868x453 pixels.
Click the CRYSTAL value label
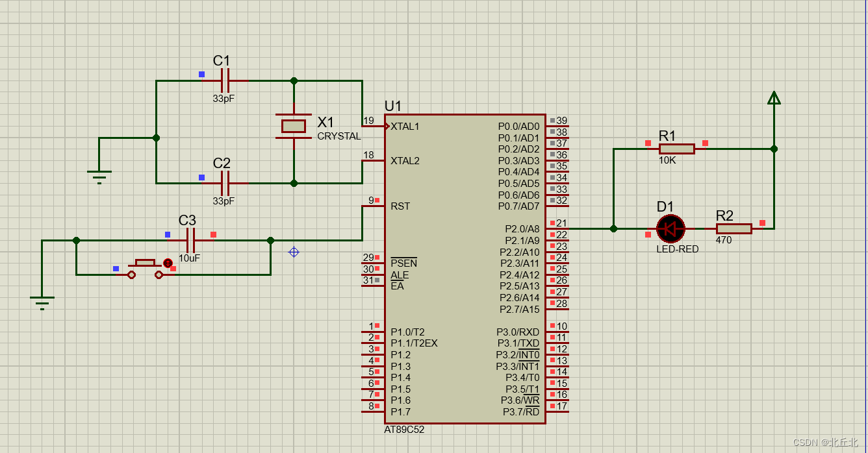pos(338,136)
